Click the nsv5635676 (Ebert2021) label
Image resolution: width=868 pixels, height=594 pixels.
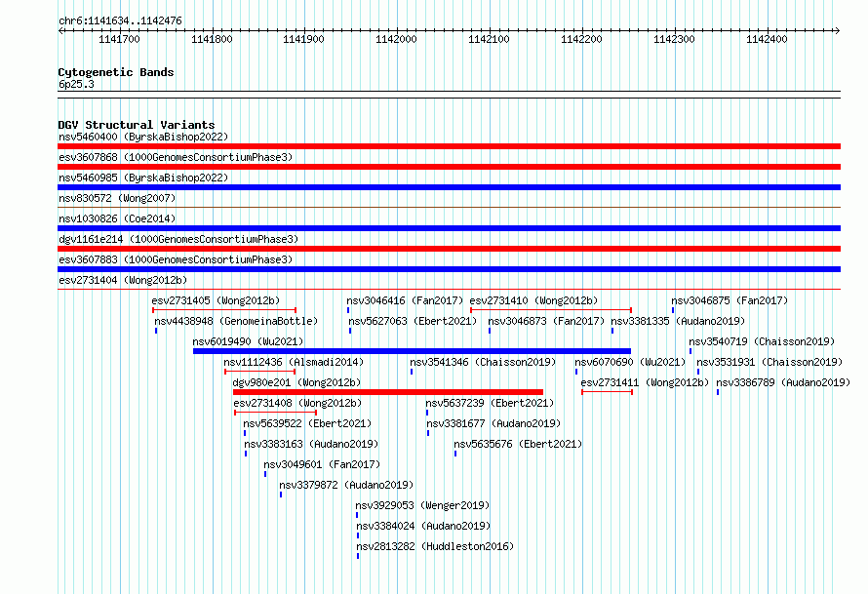click(x=518, y=444)
